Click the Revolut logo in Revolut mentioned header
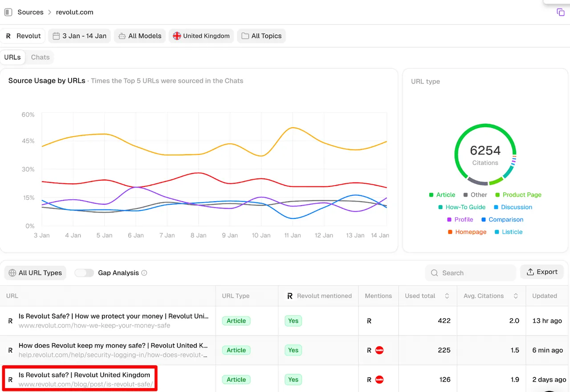Screen dimensions: 570x392 pos(290,296)
